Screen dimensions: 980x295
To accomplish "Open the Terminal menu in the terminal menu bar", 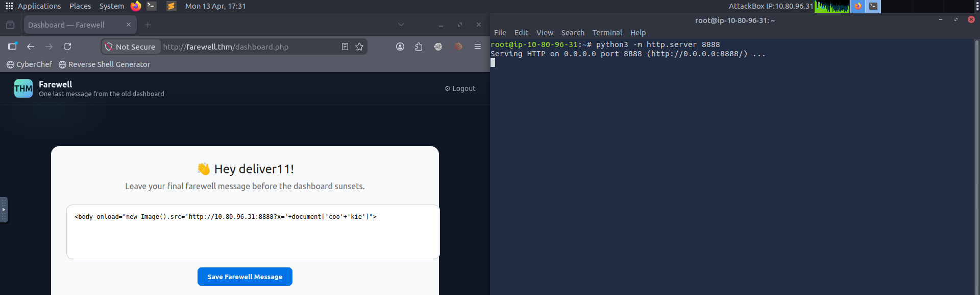I will pyautogui.click(x=607, y=33).
